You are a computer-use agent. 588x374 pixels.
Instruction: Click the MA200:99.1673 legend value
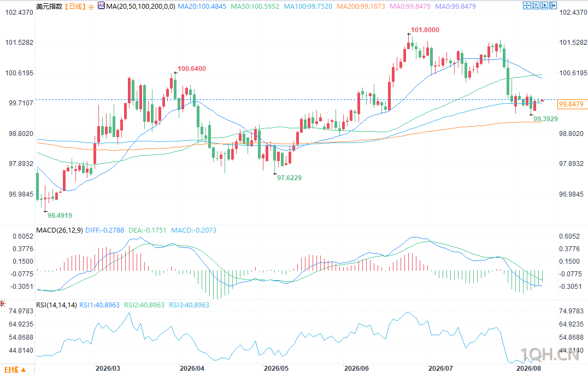click(x=361, y=7)
